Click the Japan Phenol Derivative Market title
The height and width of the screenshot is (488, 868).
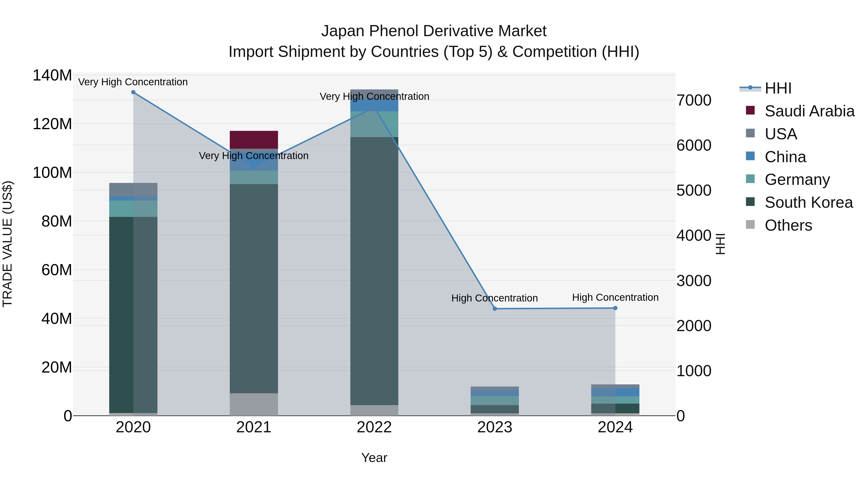pyautogui.click(x=434, y=31)
